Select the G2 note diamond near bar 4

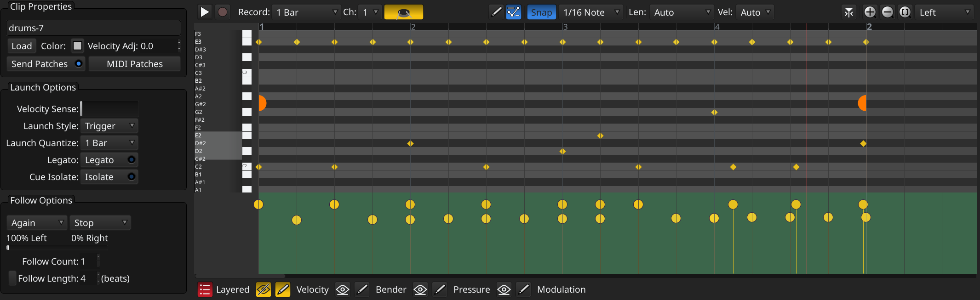click(x=714, y=112)
